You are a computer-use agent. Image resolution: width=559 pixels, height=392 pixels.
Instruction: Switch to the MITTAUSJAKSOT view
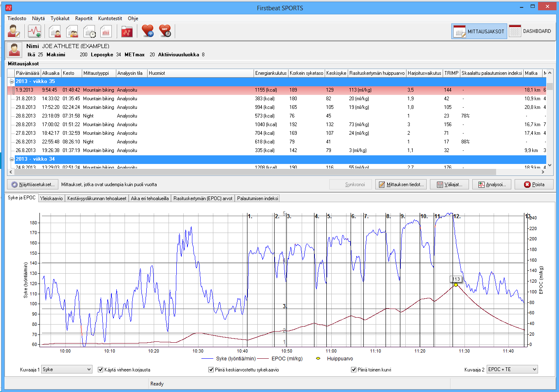(479, 31)
